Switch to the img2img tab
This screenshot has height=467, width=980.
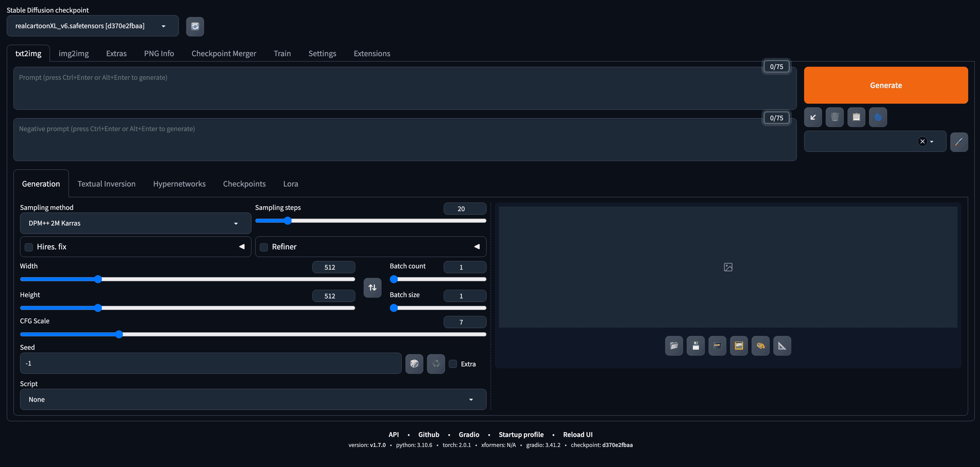click(x=73, y=54)
